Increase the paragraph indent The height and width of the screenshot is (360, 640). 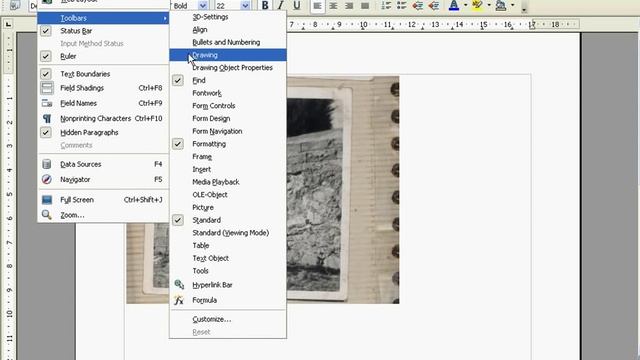pyautogui.click(x=434, y=6)
